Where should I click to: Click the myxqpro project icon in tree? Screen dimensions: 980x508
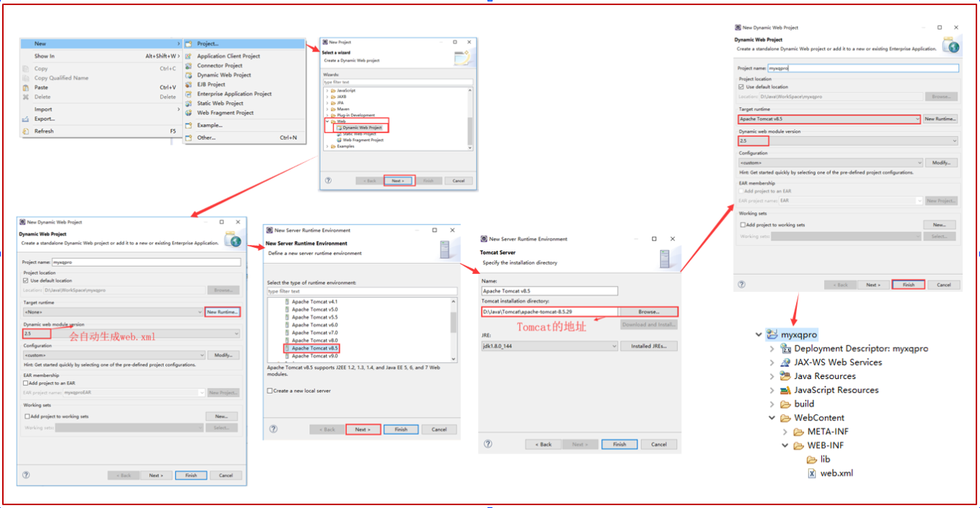point(772,335)
